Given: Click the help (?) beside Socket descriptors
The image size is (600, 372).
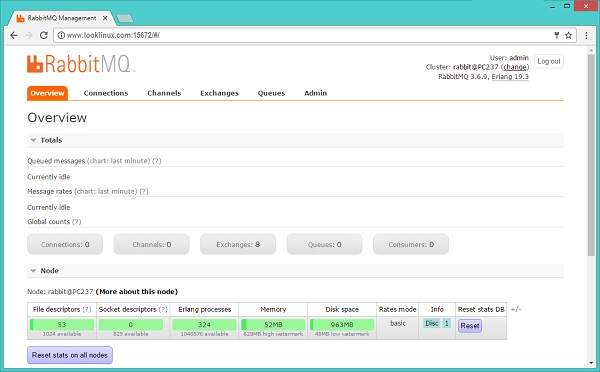Looking at the screenshot, I should point(163,309).
